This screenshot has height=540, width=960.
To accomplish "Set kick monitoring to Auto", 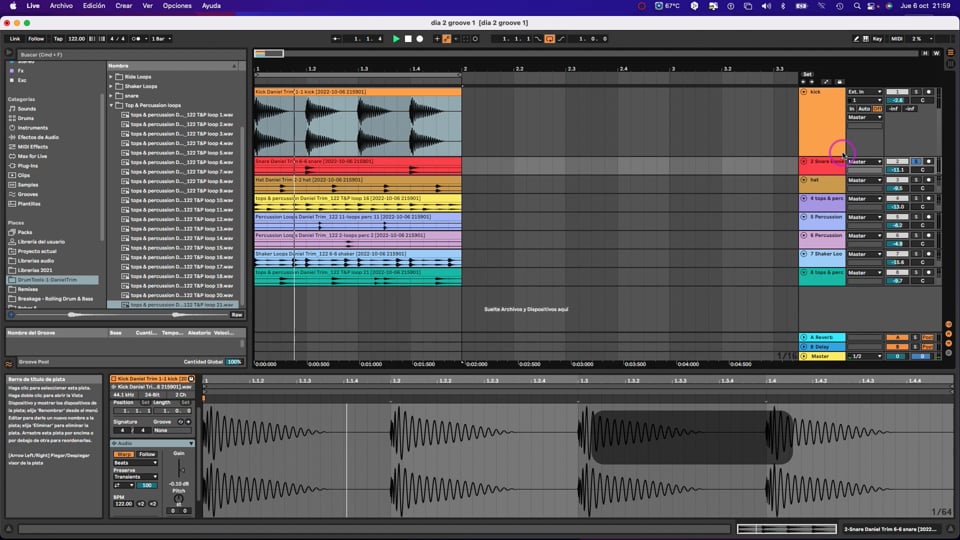I will [x=863, y=108].
